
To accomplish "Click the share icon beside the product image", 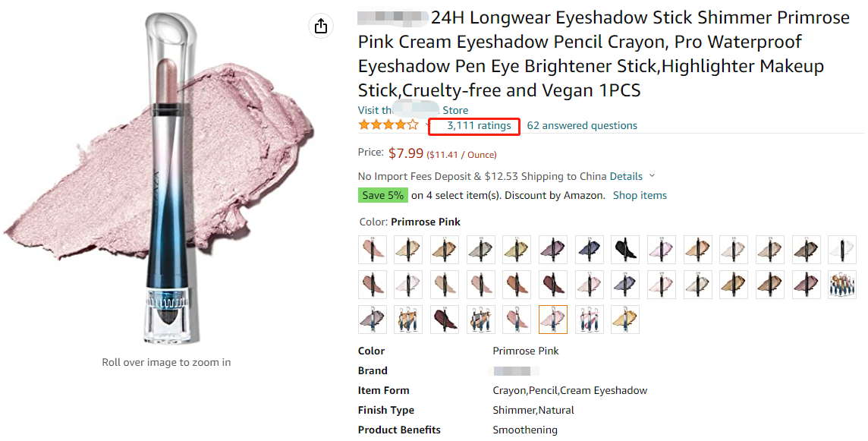I will tap(321, 26).
